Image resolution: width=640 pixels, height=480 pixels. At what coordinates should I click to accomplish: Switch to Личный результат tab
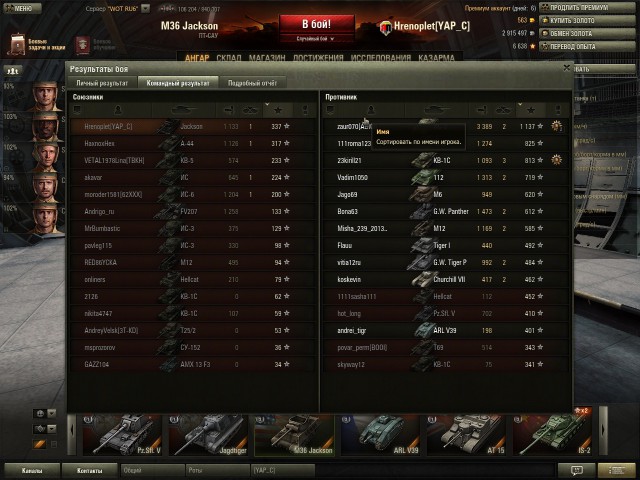(102, 83)
